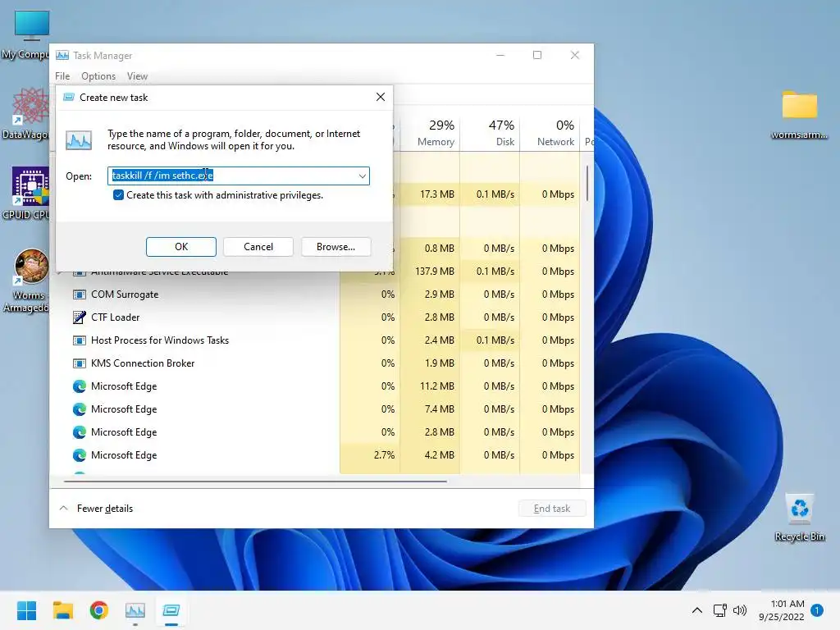
Task: Open the View menu in Task Manager
Action: [137, 76]
